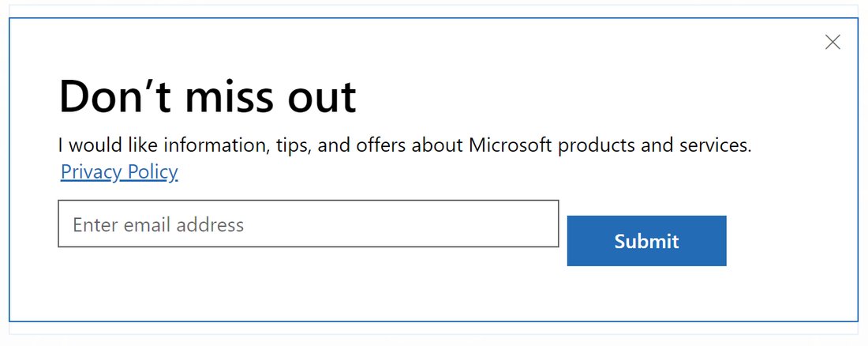
Task: Click the word Submit on the button
Action: (x=646, y=241)
